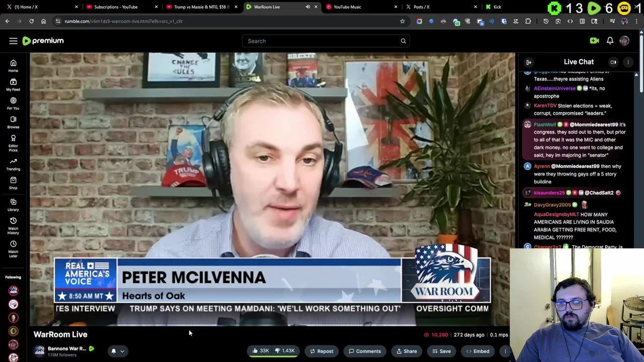Click the Embed button

(477, 351)
